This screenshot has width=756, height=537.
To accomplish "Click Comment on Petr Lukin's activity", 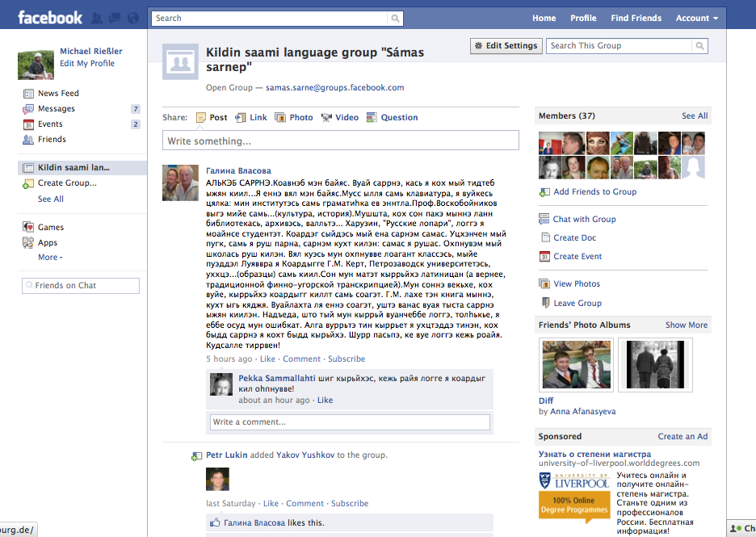I will click(304, 504).
